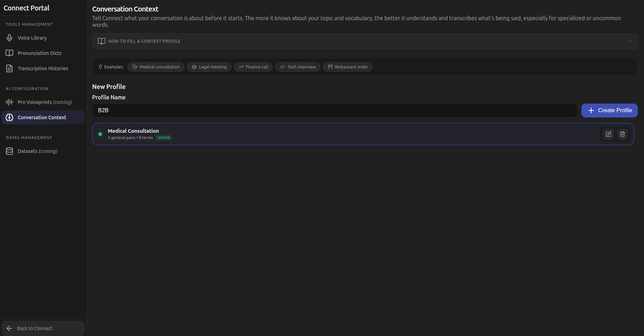Click the brain icon beside Conversation Context
644x336 pixels.
(x=9, y=117)
